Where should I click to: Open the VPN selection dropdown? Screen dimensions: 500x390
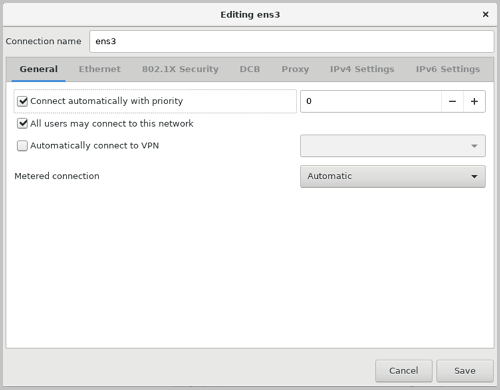[393, 146]
